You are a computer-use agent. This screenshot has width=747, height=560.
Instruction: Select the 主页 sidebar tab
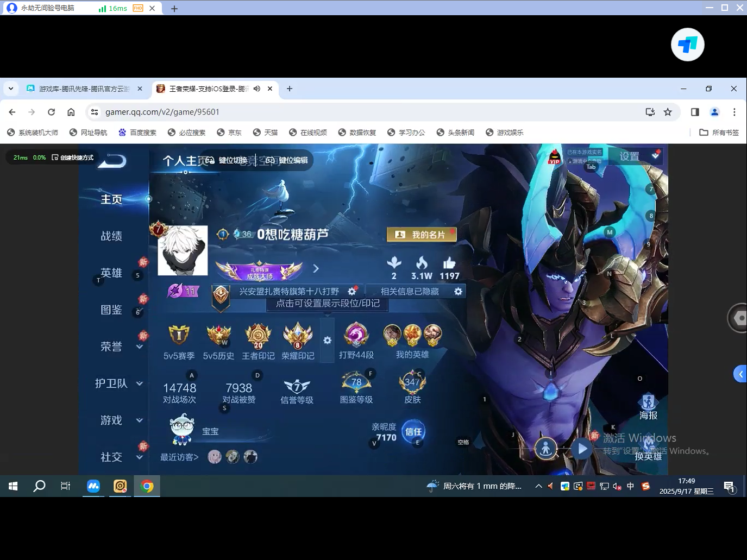[111, 199]
